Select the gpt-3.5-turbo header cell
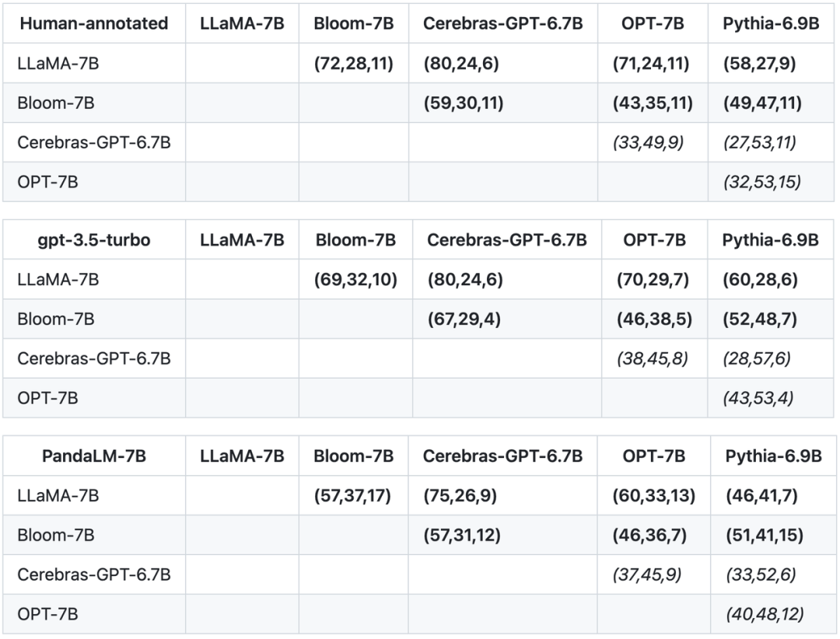This screenshot has width=840, height=639. (94, 240)
